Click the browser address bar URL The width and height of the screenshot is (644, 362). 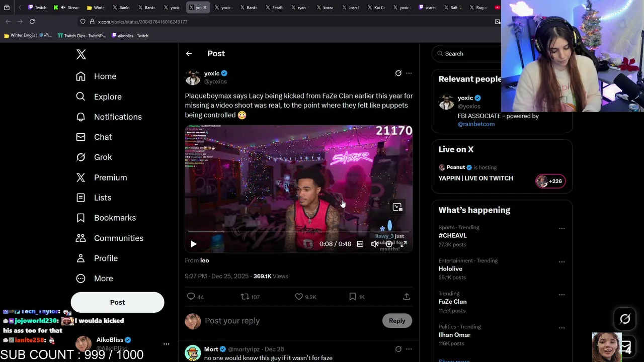pyautogui.click(x=142, y=22)
